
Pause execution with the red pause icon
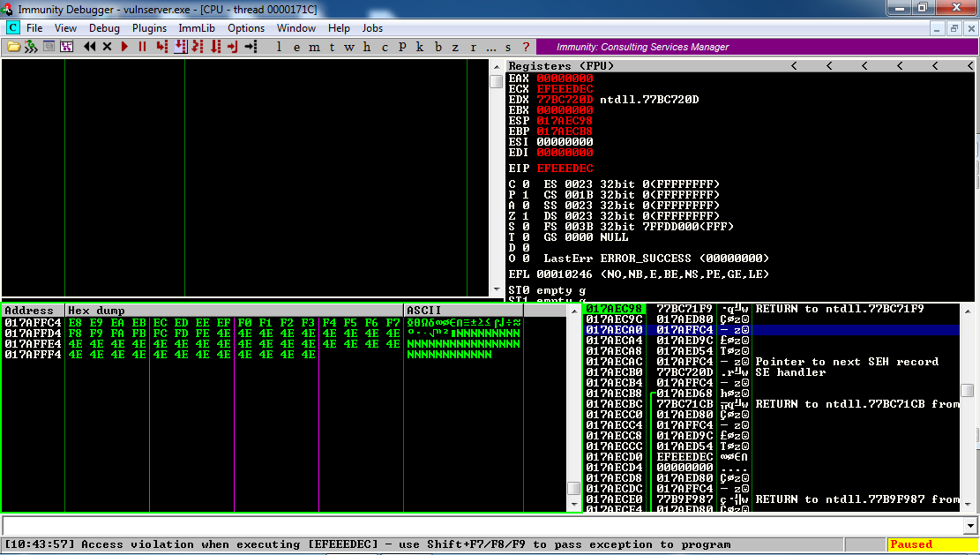click(142, 47)
